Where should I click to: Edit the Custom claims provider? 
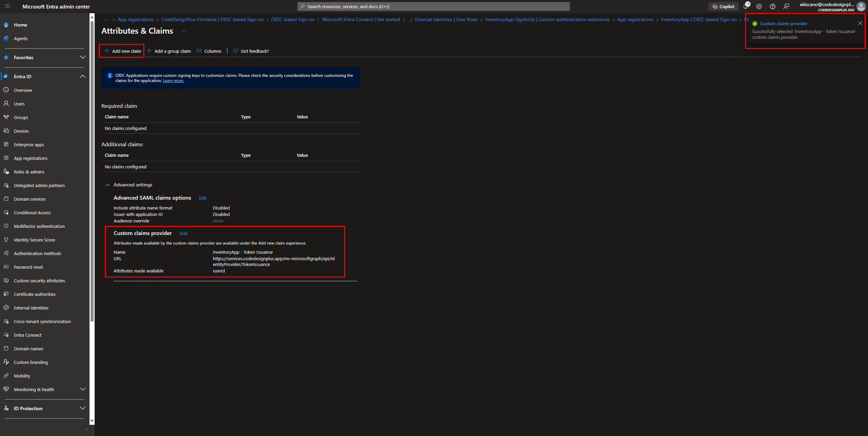(x=183, y=233)
